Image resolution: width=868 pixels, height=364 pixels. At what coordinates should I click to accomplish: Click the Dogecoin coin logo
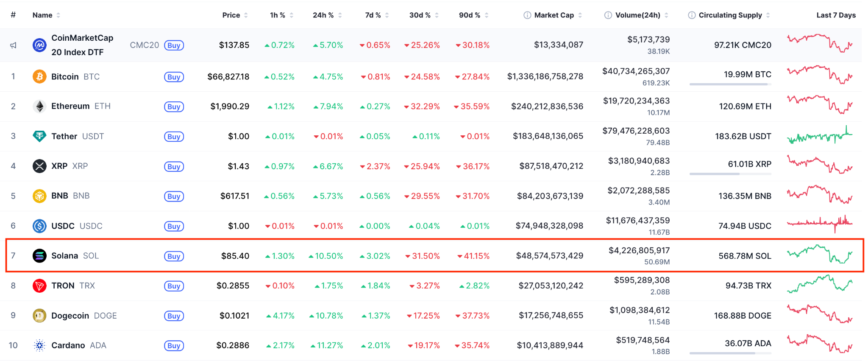click(x=39, y=316)
